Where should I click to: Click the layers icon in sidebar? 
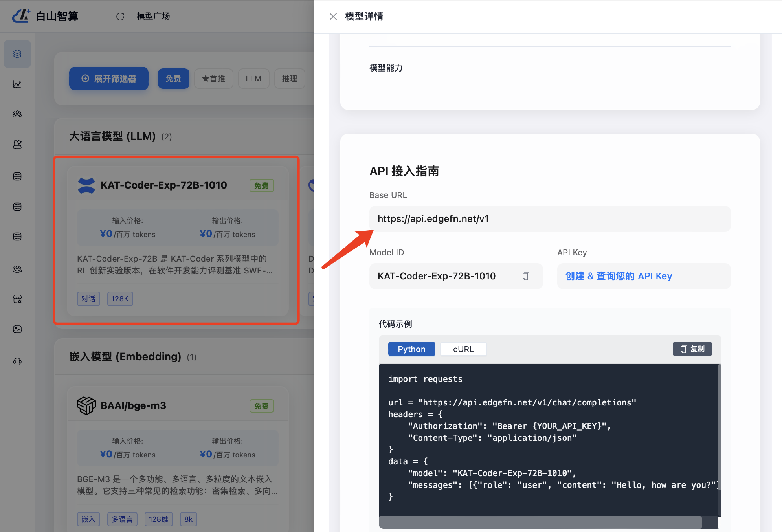17,54
